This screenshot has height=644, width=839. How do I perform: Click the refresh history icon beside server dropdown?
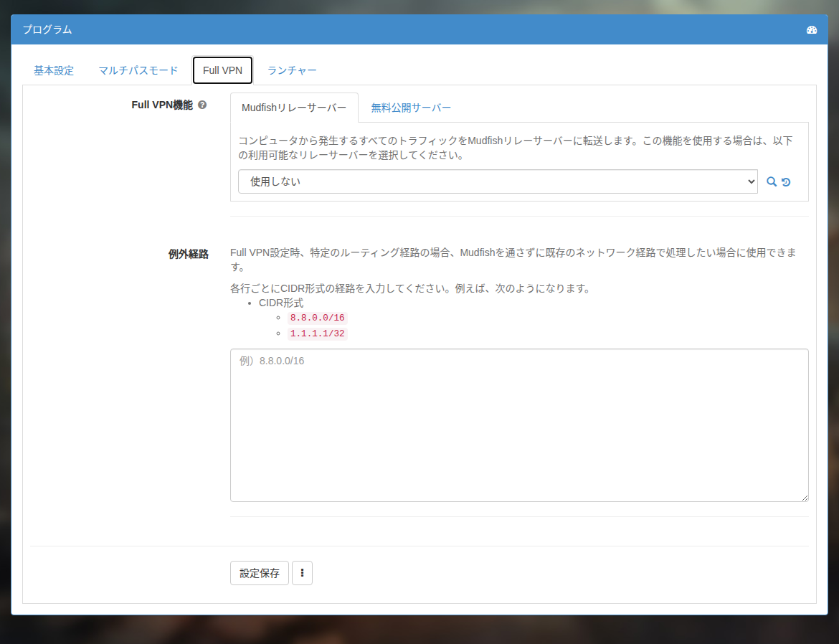pyautogui.click(x=786, y=182)
